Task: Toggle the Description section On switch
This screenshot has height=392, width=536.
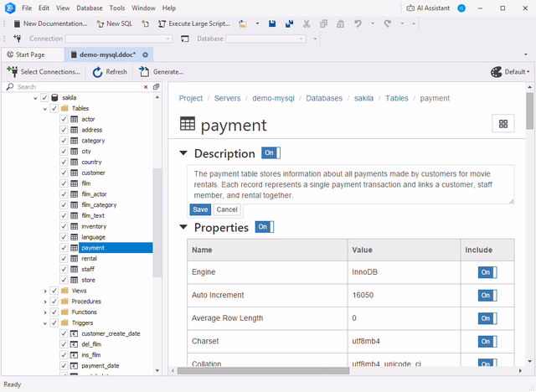Action: [x=271, y=152]
